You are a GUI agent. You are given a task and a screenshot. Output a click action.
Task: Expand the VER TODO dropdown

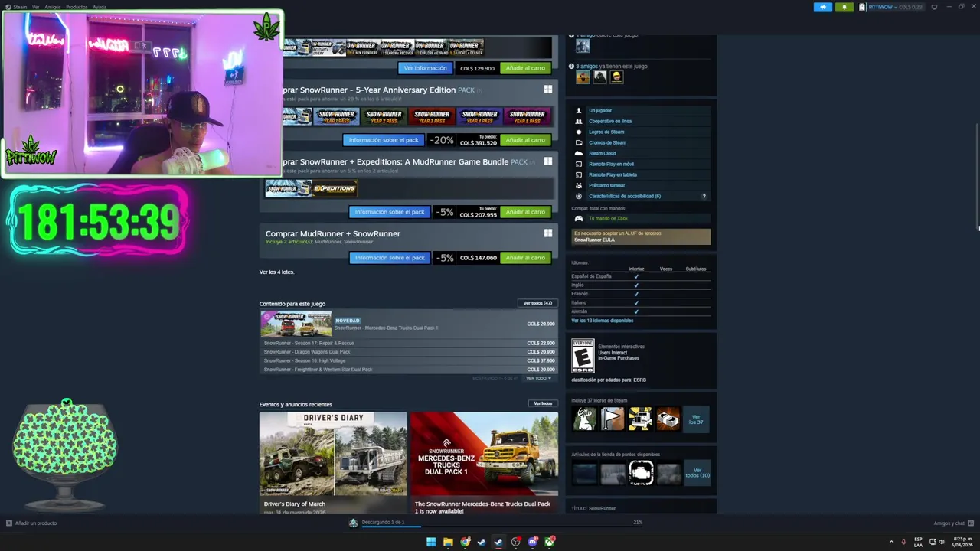click(x=538, y=378)
